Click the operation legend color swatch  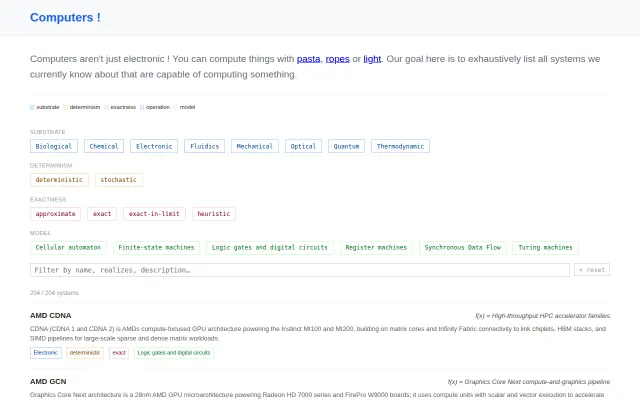click(142, 107)
